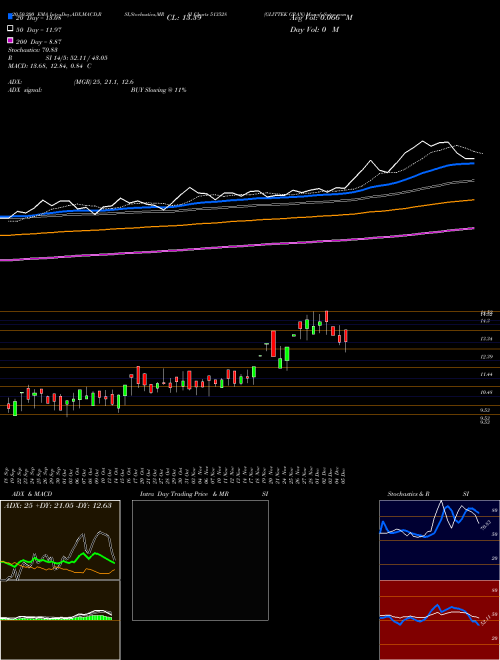This screenshot has width=500, height=660.
Task: Select the '50 Day = 11.97' legend text
Action: 39,30
